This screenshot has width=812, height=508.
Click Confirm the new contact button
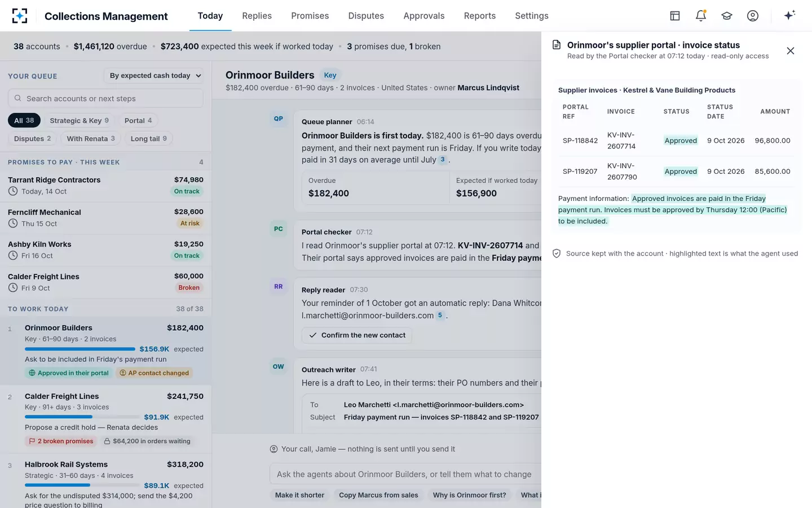357,335
